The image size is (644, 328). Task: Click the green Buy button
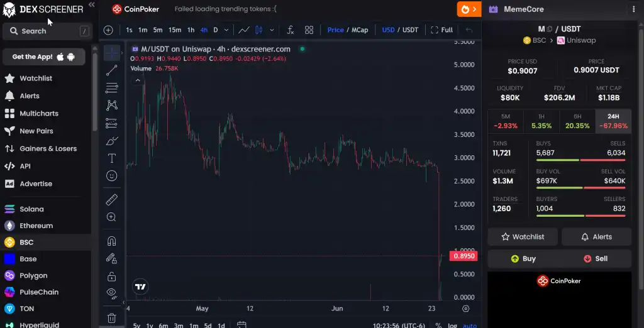(x=523, y=259)
